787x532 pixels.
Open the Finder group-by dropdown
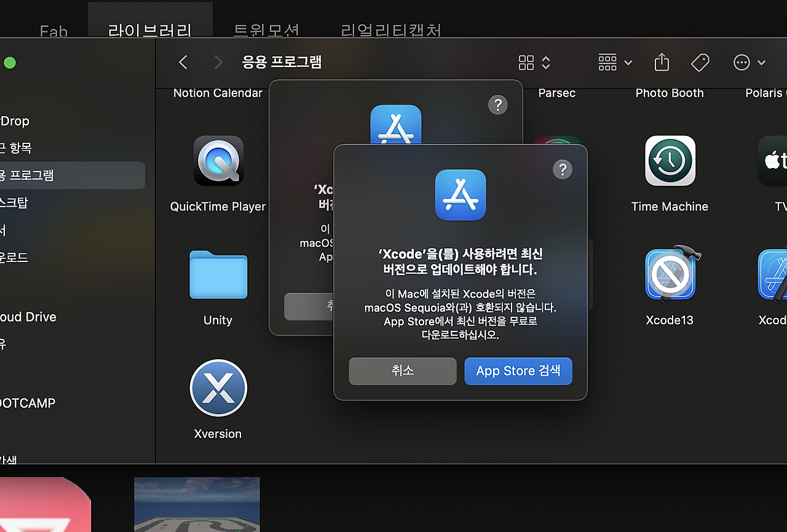click(x=615, y=62)
